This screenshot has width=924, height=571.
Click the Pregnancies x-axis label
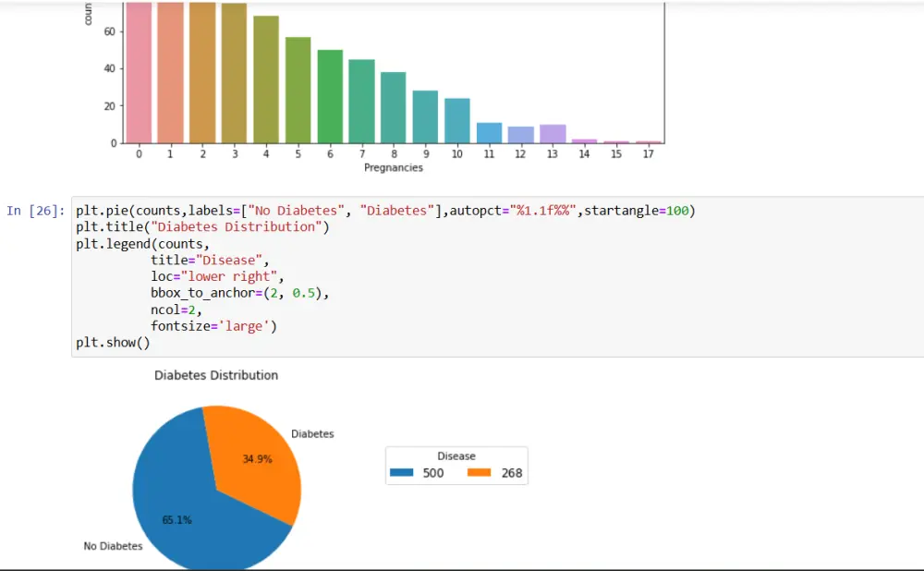tap(394, 168)
